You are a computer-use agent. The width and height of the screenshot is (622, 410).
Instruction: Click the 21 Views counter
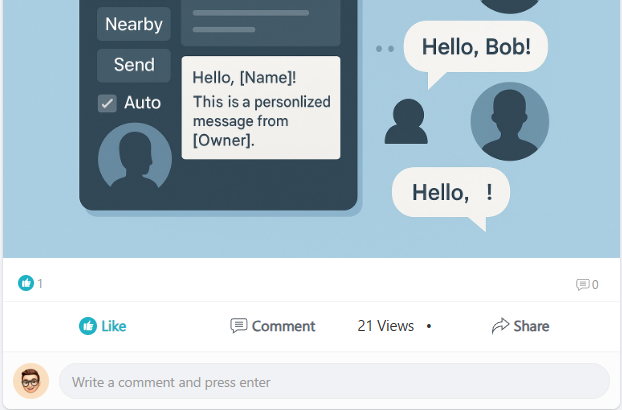[386, 326]
